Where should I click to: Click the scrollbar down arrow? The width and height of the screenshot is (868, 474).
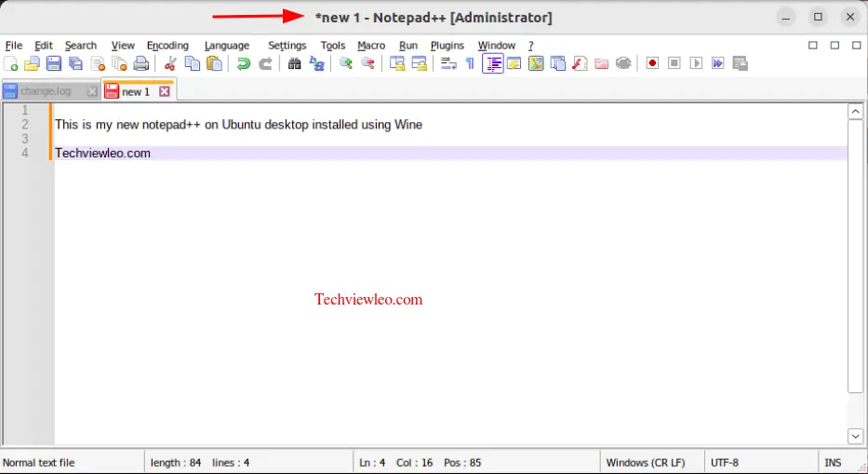(855, 437)
